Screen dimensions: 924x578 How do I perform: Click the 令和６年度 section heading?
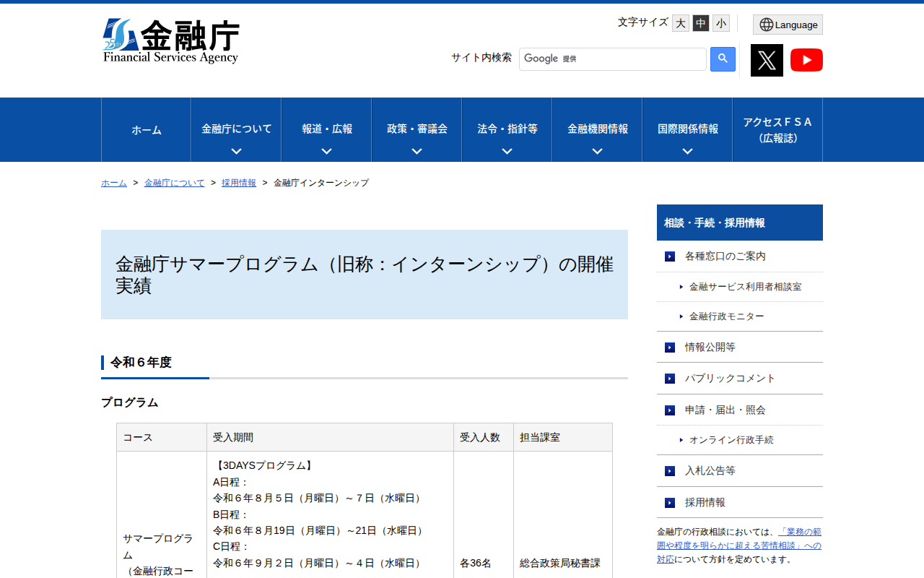pos(141,363)
